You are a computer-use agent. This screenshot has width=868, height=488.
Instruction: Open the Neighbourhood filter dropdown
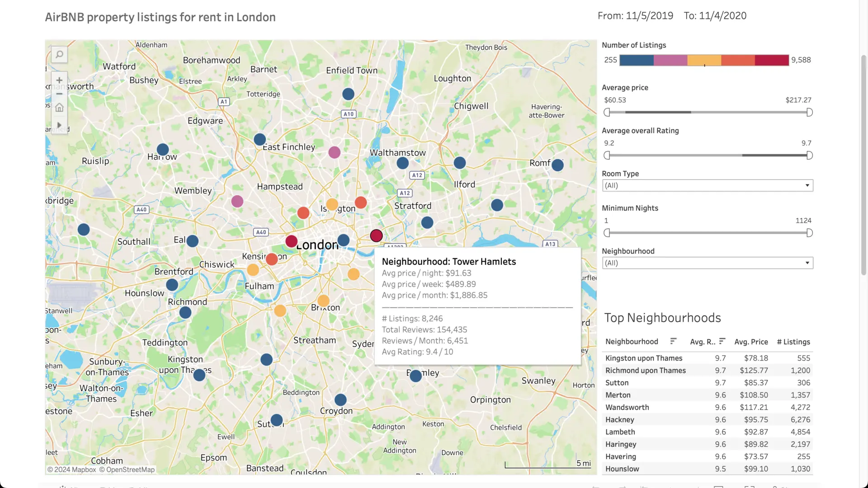coord(807,263)
